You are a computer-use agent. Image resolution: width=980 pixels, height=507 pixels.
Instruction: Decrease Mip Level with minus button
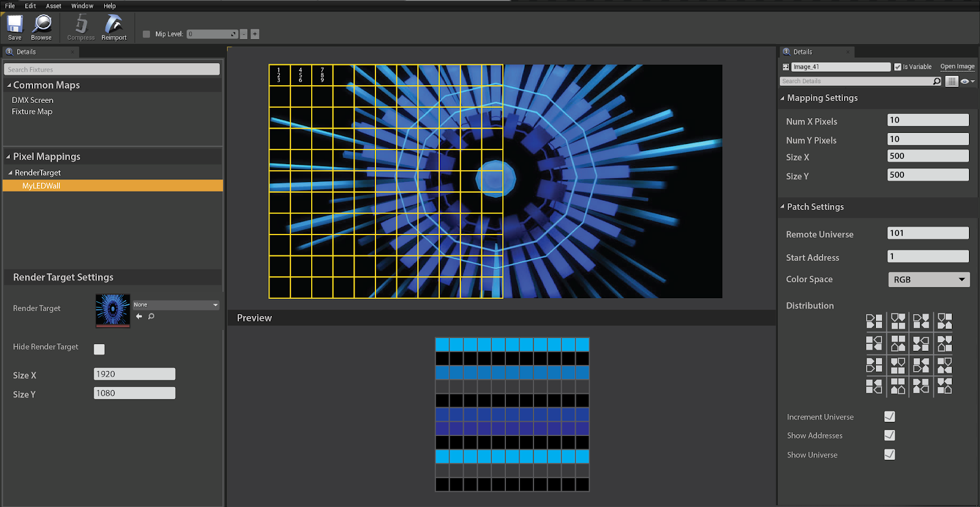pyautogui.click(x=244, y=34)
